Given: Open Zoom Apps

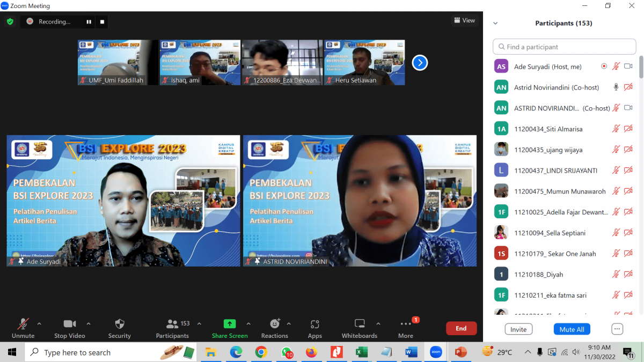Looking at the screenshot, I should [x=315, y=328].
